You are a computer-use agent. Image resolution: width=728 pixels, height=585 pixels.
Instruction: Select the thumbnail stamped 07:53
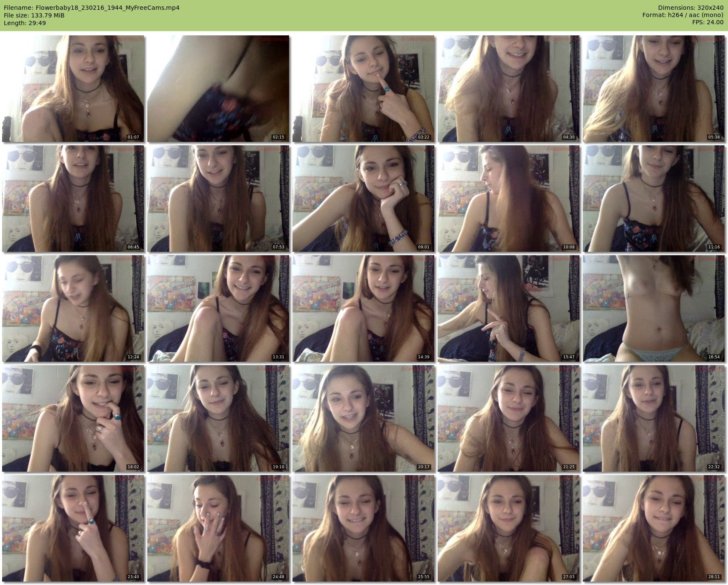[x=218, y=199]
